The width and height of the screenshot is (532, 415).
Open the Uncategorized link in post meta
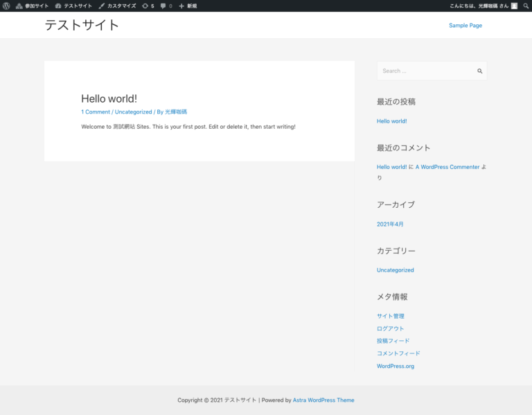133,112
